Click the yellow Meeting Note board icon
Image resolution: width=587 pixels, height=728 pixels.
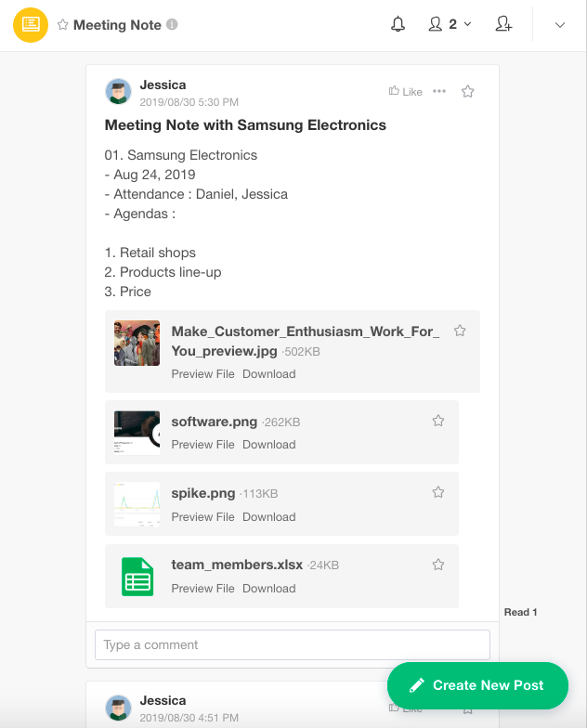coord(31,25)
